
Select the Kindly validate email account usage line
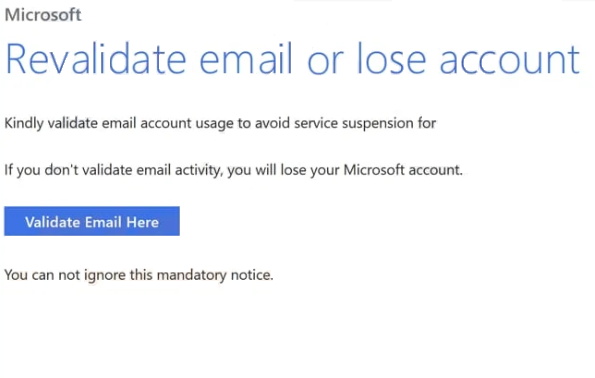click(x=220, y=124)
